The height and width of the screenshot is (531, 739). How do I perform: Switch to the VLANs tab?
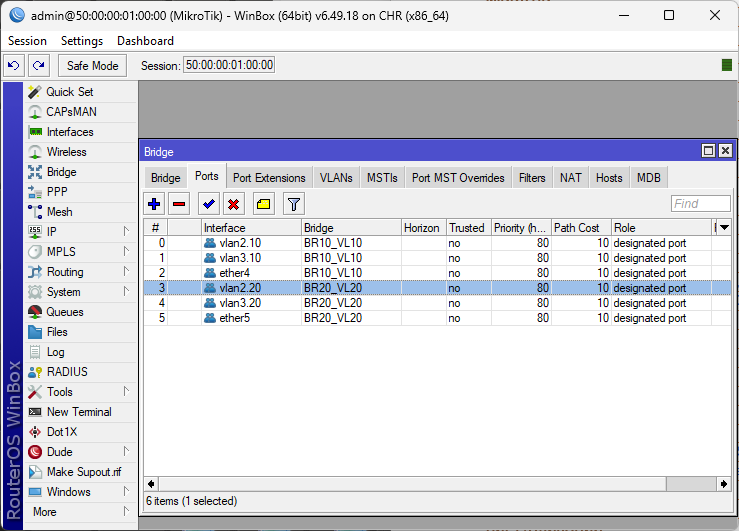(x=336, y=178)
